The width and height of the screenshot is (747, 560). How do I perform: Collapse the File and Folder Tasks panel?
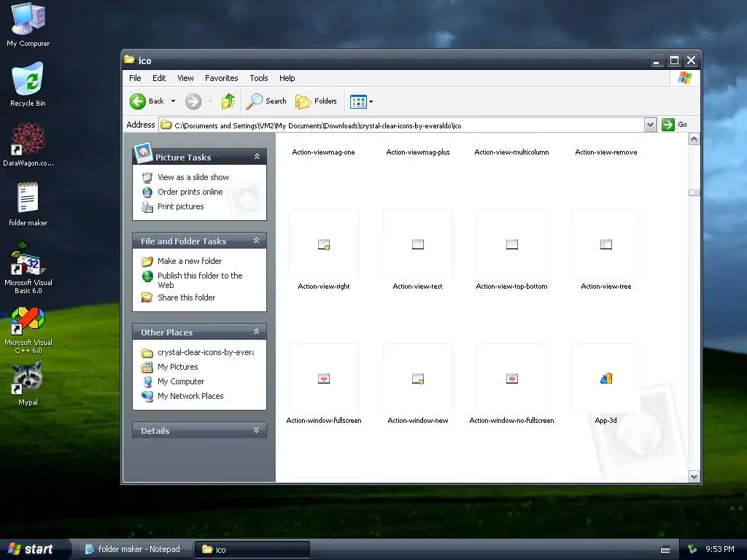click(x=256, y=241)
